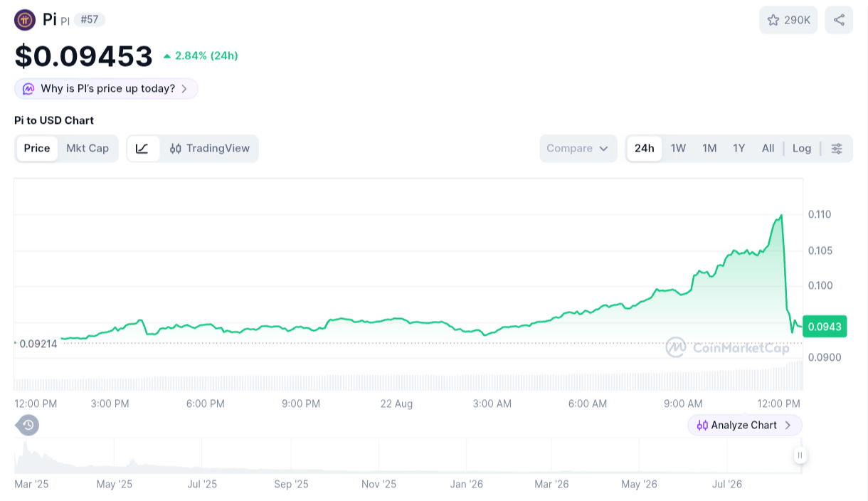Click the chevron after price-up question
This screenshot has width=868, height=501.
click(x=184, y=89)
